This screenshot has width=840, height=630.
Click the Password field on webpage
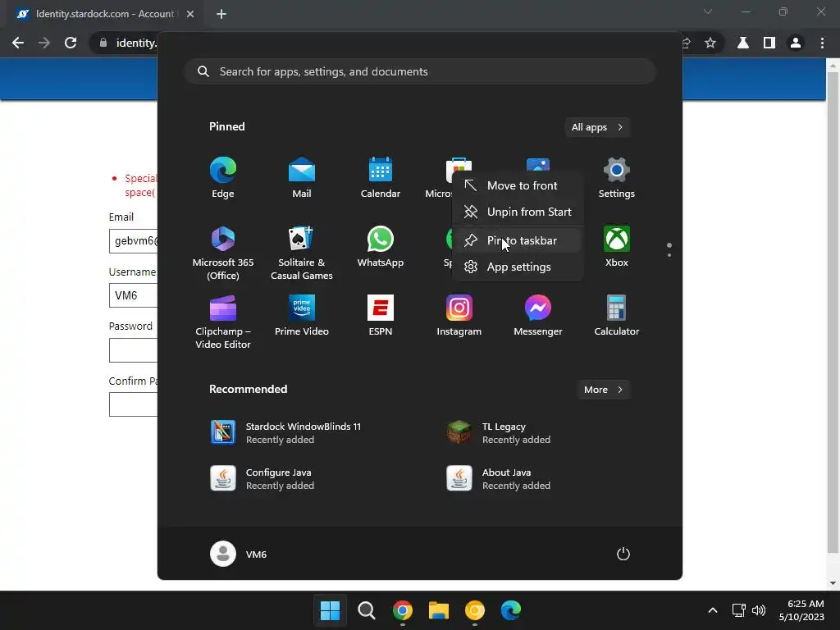[134, 350]
